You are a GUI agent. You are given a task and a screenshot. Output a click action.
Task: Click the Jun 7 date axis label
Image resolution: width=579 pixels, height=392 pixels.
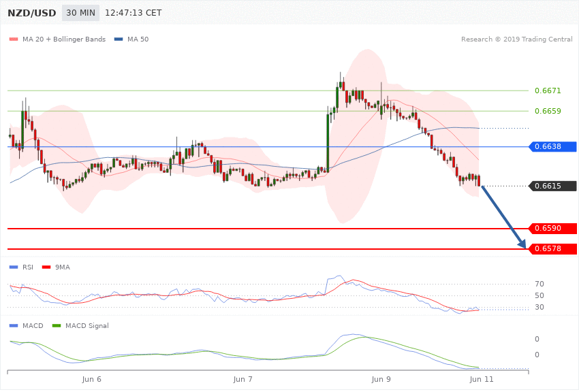tap(243, 379)
